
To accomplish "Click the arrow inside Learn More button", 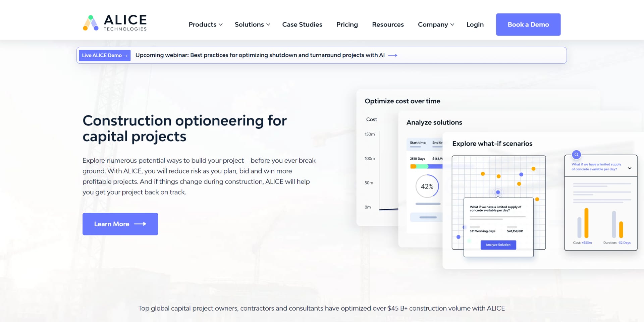I will coord(140,224).
